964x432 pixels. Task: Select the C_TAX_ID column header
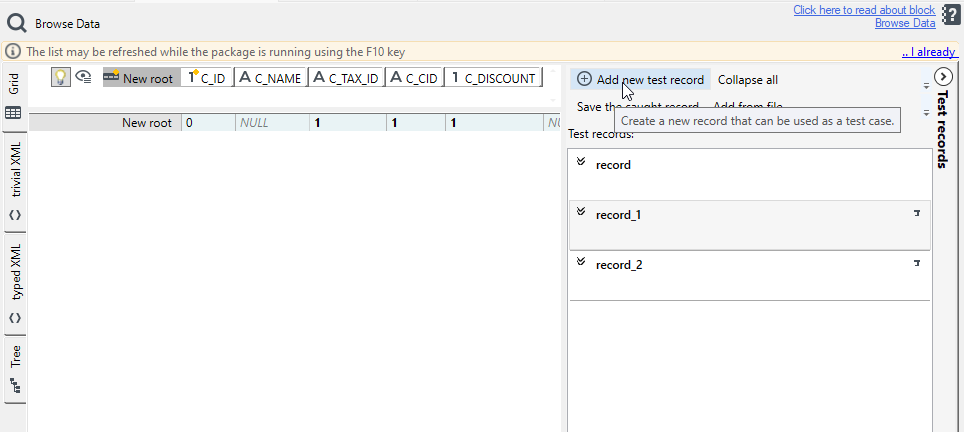tap(346, 78)
